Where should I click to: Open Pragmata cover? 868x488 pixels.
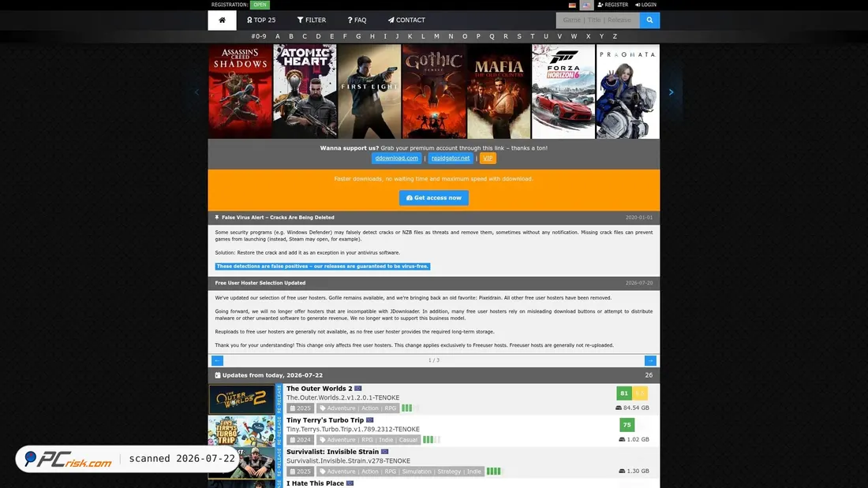coord(628,92)
